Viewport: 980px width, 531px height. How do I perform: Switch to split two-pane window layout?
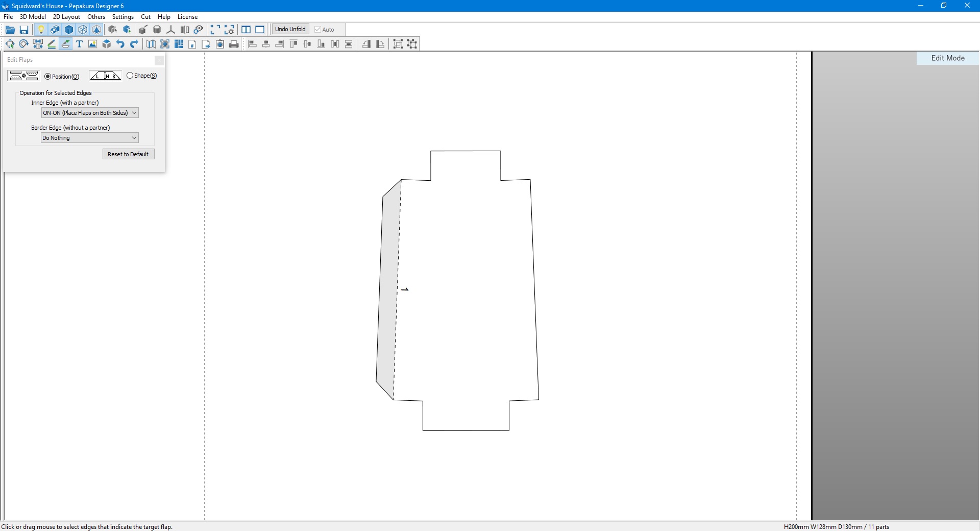[x=246, y=30]
